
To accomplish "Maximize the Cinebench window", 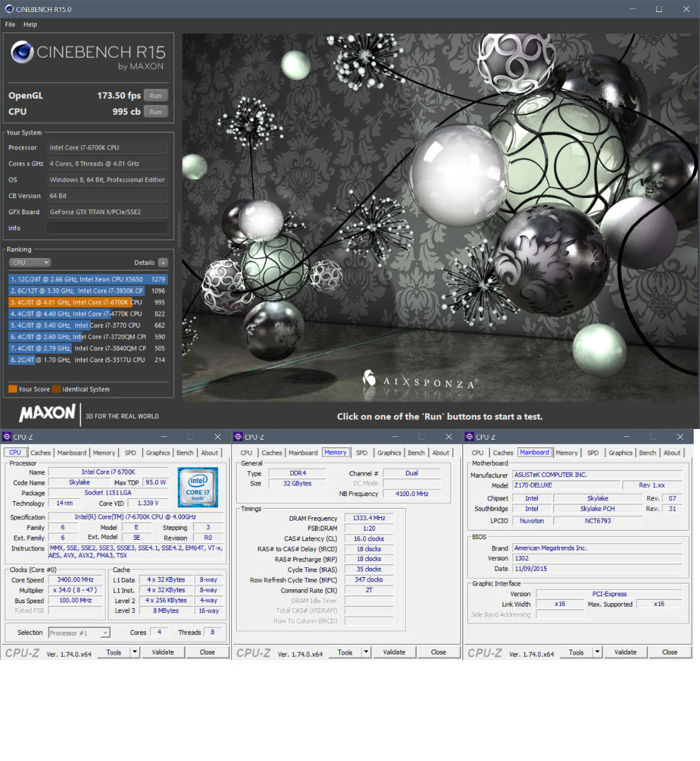I will (659, 8).
